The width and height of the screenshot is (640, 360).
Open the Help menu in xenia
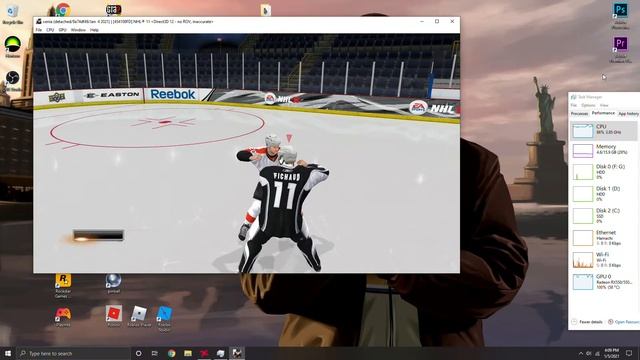click(x=94, y=30)
